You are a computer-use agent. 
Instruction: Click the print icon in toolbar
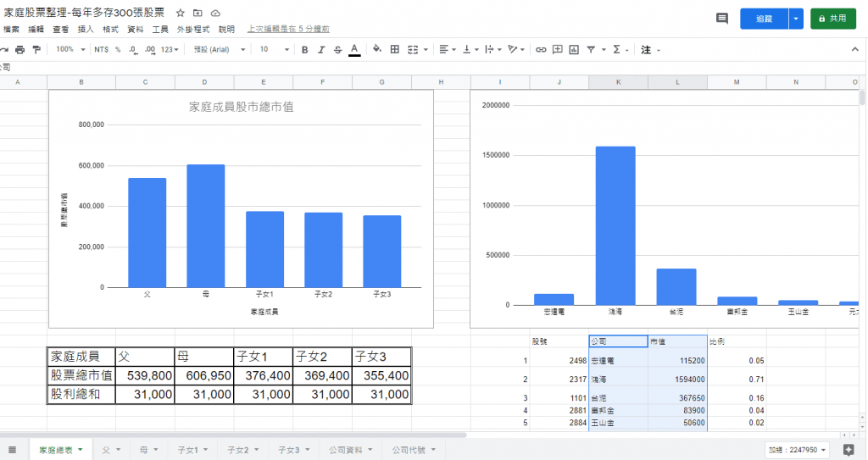point(19,50)
